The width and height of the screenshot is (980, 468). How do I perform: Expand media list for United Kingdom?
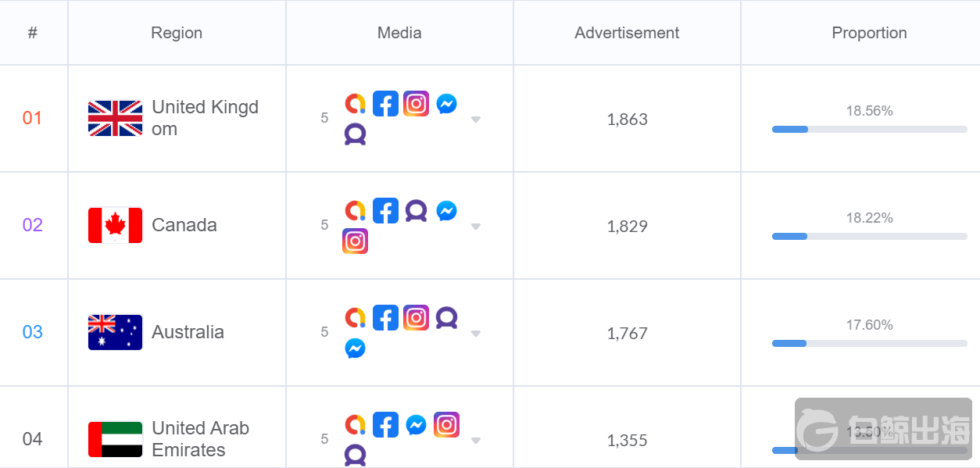click(x=475, y=120)
